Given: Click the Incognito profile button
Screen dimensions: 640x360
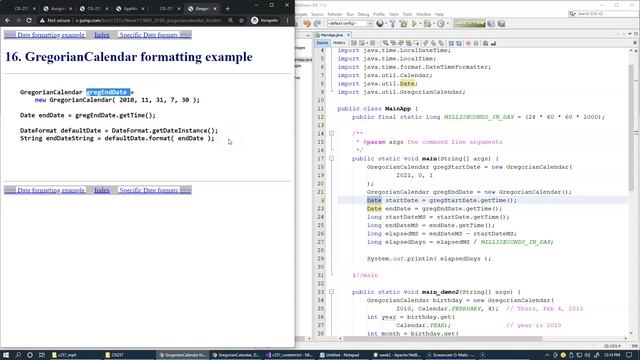Looking at the screenshot, I should click(264, 20).
